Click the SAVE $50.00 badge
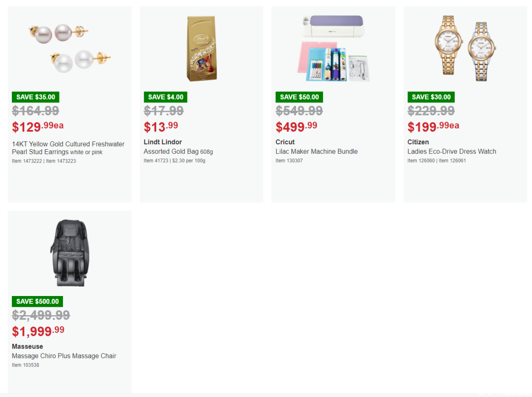The height and width of the screenshot is (397, 532). click(299, 97)
